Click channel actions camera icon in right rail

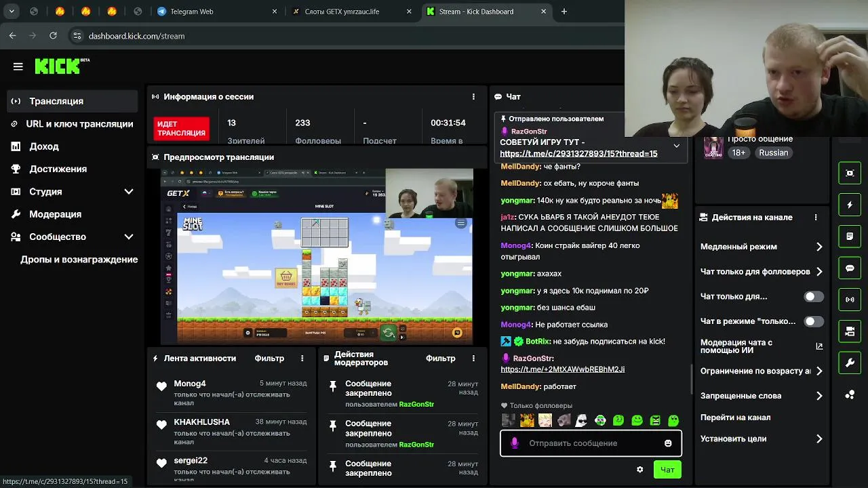click(x=850, y=331)
